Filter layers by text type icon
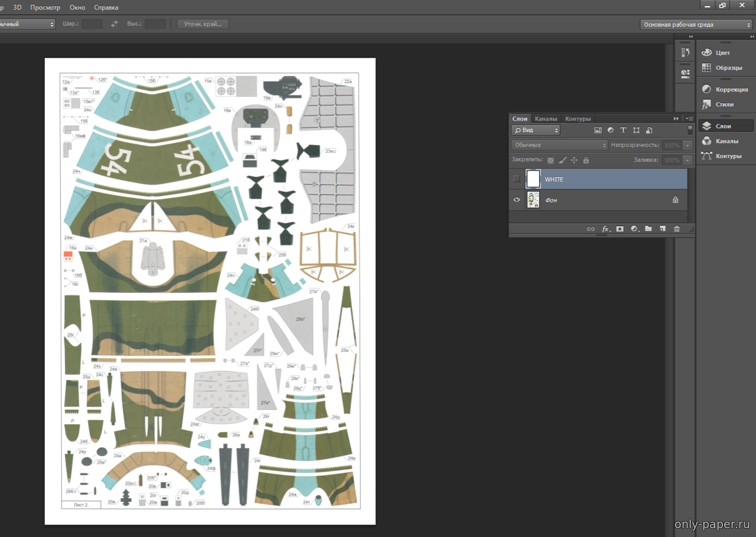756x537 pixels. click(x=623, y=130)
